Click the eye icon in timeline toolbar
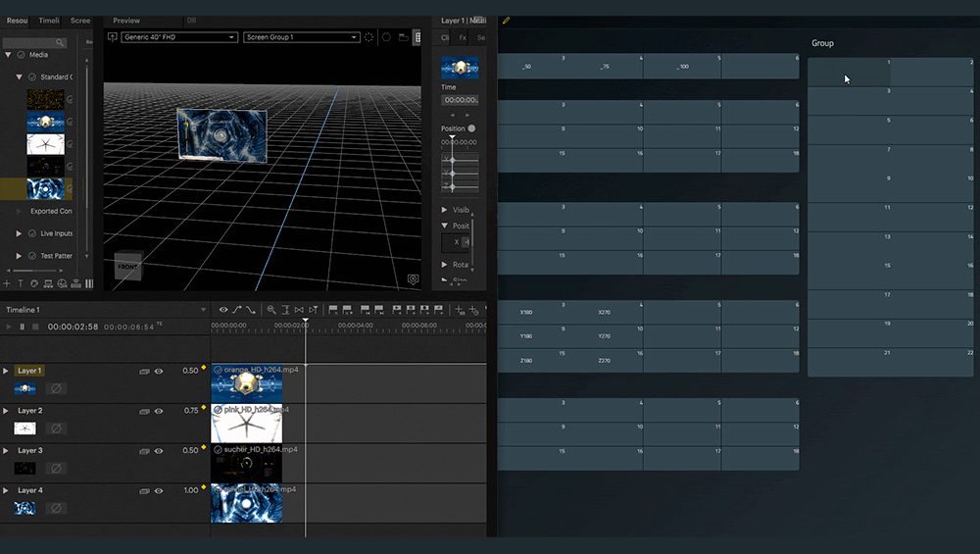 [223, 310]
